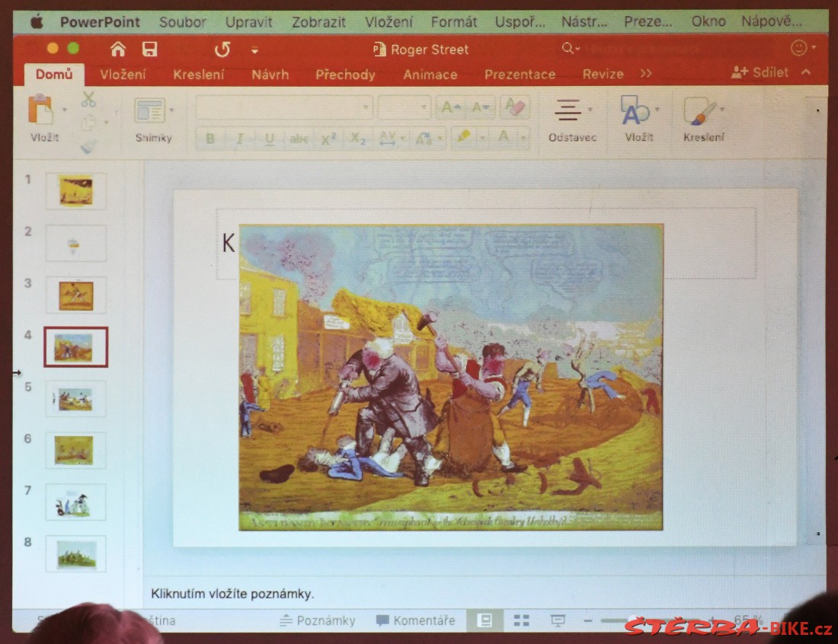
Task: Open Vložit text shapes button
Action: pos(638,119)
